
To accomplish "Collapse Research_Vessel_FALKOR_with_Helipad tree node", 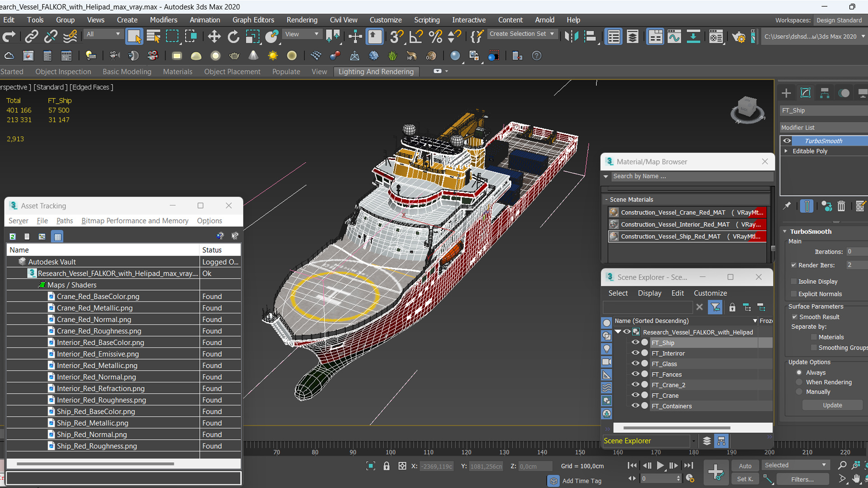I will tap(618, 332).
